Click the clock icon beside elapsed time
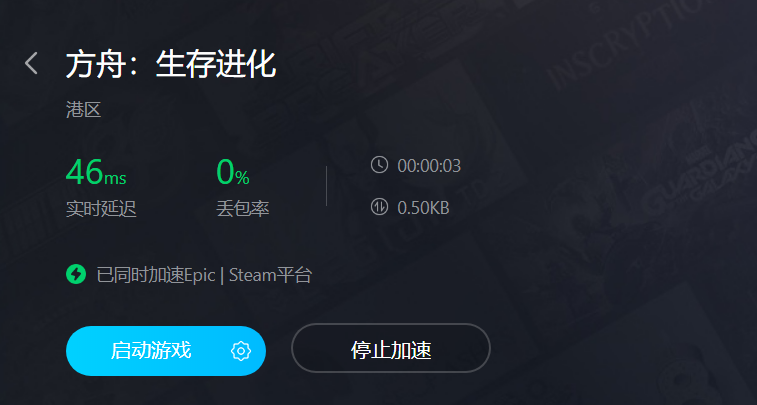The height and width of the screenshot is (405, 757). (x=379, y=165)
